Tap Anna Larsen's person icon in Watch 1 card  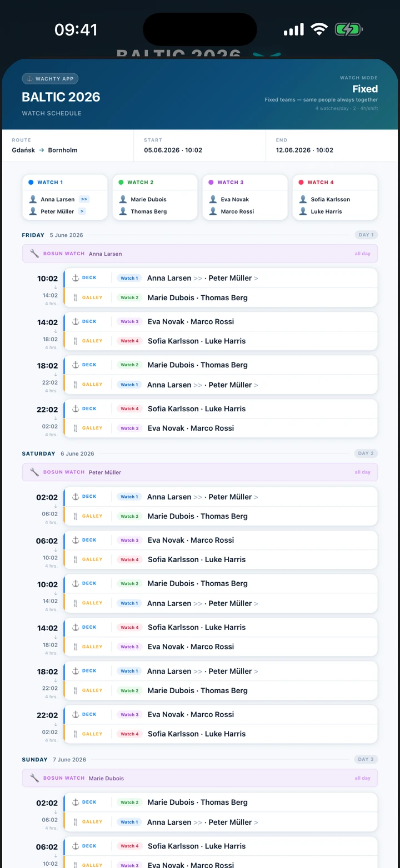(33, 199)
